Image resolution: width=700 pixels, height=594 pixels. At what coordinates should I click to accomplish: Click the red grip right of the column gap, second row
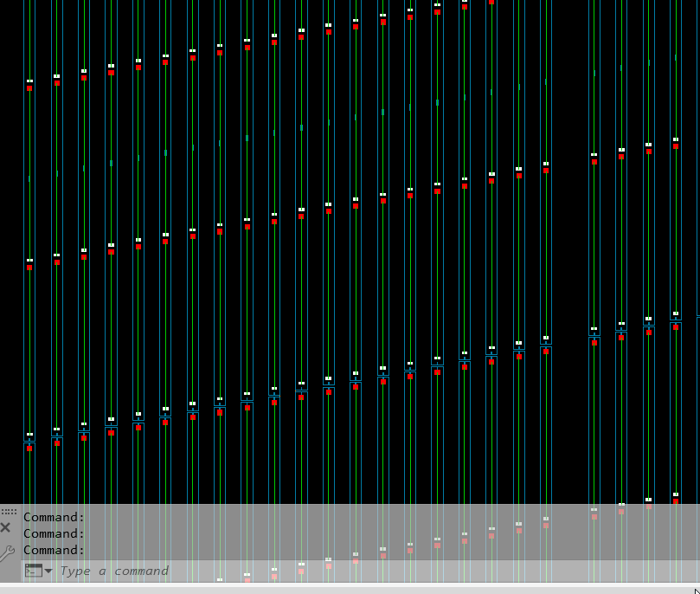click(x=594, y=162)
